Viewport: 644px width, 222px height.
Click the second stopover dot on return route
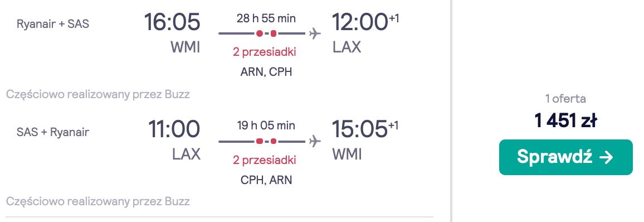274,142
